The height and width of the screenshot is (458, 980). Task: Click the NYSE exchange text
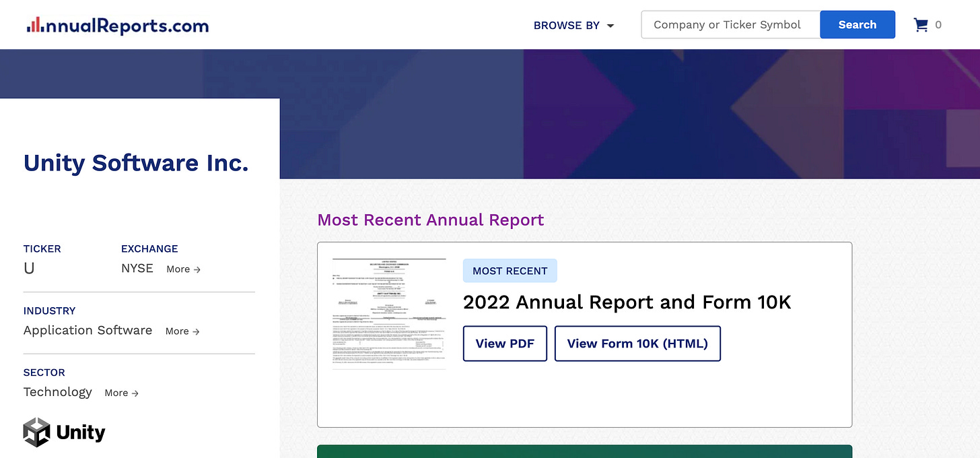point(137,268)
